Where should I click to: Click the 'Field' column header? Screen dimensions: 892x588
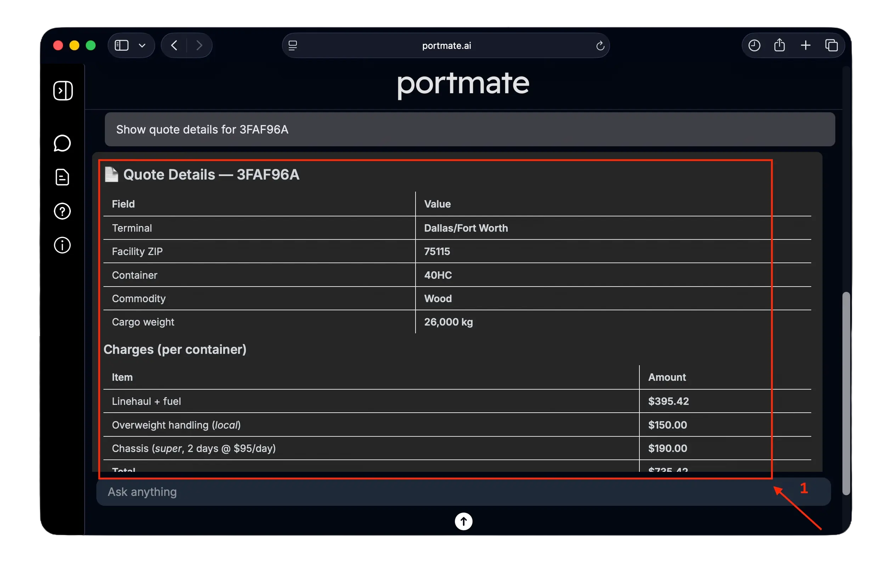click(123, 204)
